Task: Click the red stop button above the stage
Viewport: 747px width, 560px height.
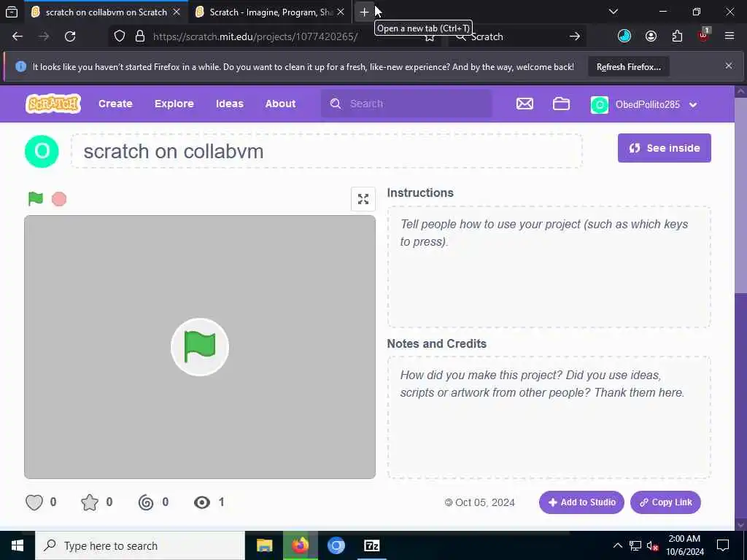Action: 59,199
